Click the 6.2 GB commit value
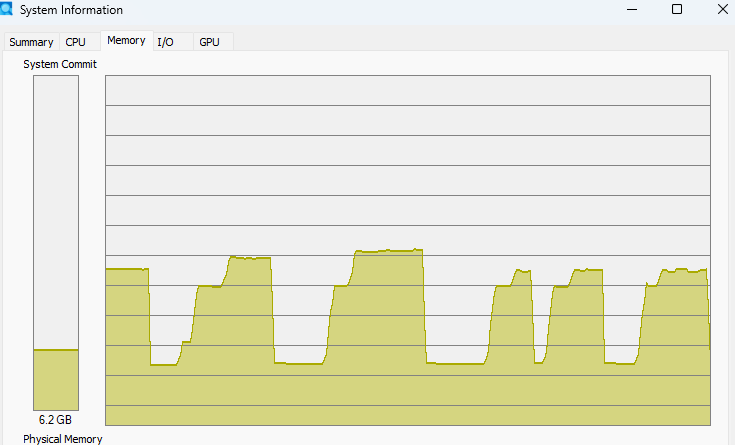The image size is (735, 445). click(x=55, y=420)
